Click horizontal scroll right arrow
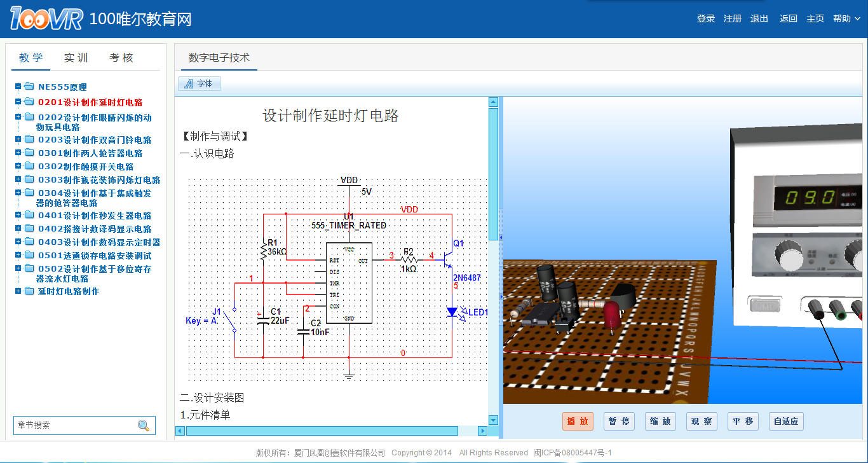 coord(482,431)
